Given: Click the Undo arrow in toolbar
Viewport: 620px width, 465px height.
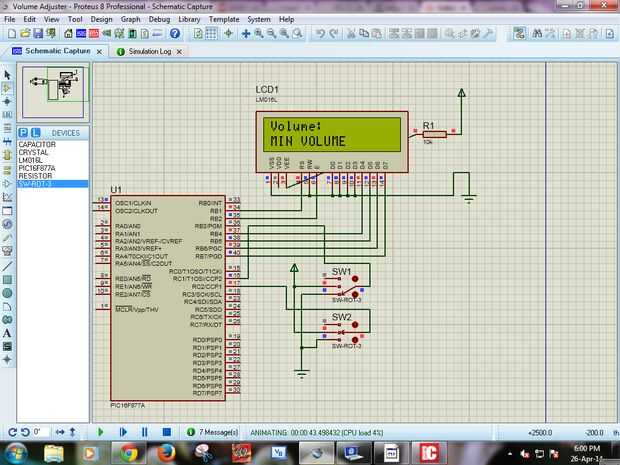Looking at the screenshot, I should (x=320, y=33).
